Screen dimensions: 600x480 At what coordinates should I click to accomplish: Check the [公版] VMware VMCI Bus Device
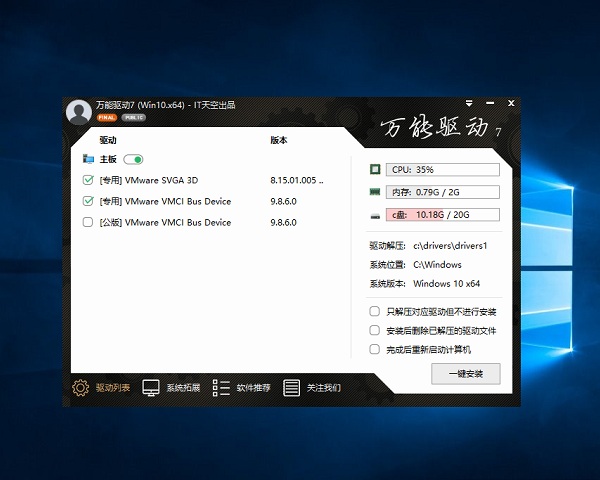point(88,223)
